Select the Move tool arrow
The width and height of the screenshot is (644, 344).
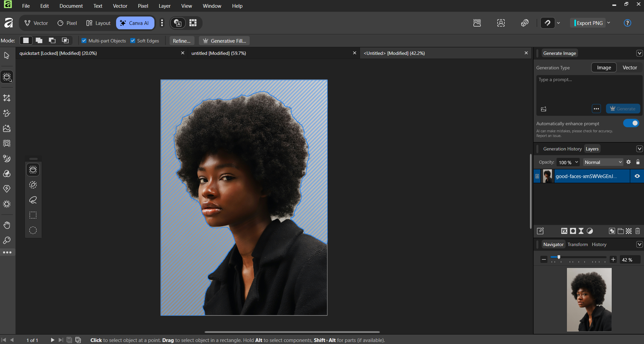pyautogui.click(x=7, y=56)
